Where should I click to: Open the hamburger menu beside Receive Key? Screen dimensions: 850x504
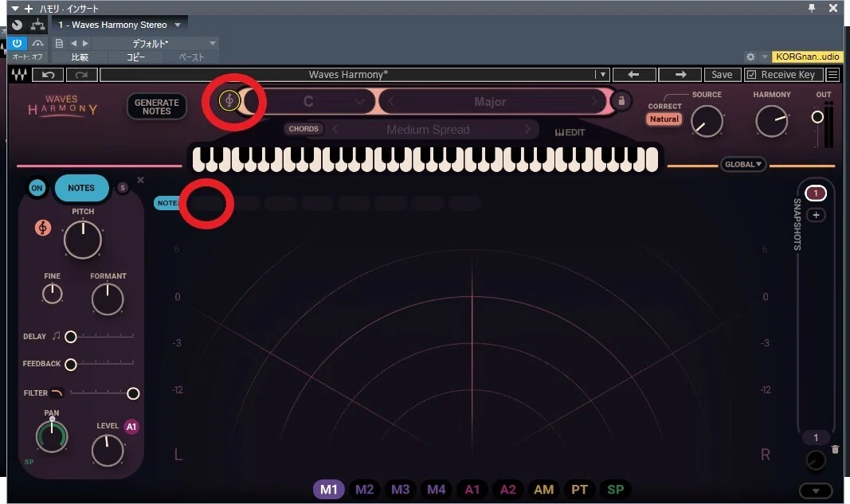pyautogui.click(x=832, y=75)
